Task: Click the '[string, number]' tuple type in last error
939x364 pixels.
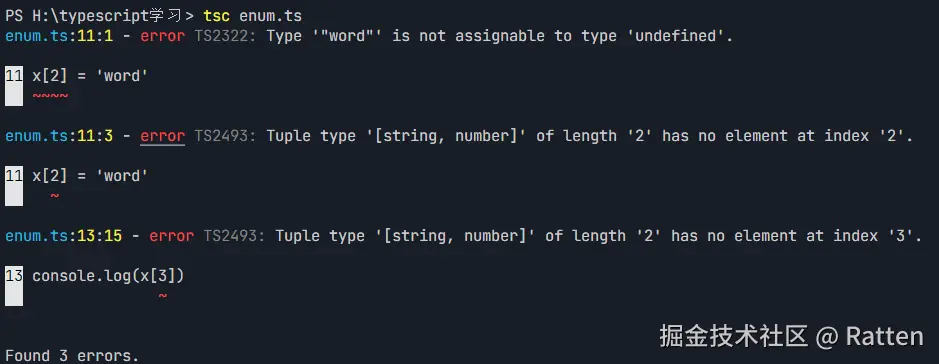Action: 455,236
